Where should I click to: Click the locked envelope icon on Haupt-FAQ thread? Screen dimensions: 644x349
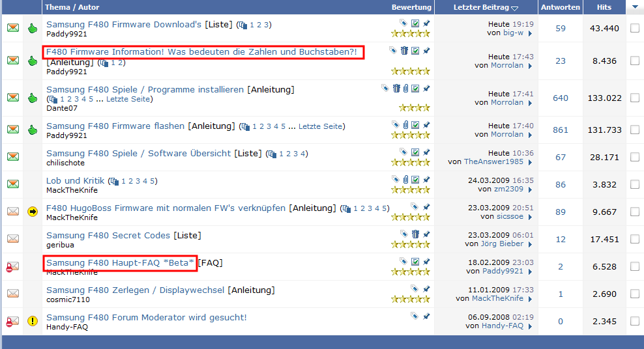12,266
